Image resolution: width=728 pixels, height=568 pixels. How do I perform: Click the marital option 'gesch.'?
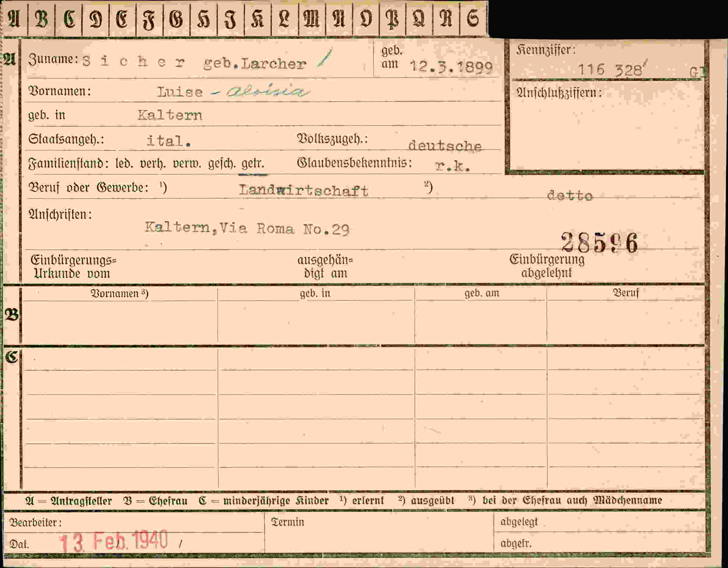(222, 164)
